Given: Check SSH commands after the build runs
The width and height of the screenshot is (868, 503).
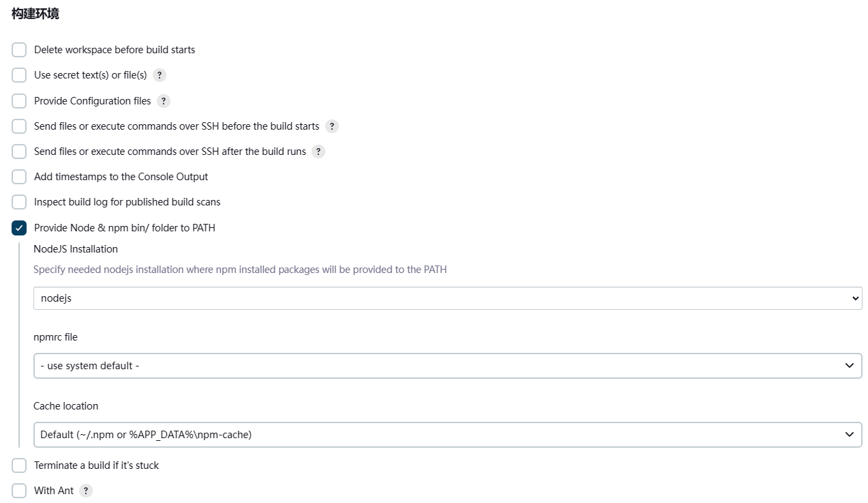Looking at the screenshot, I should pyautogui.click(x=19, y=152).
